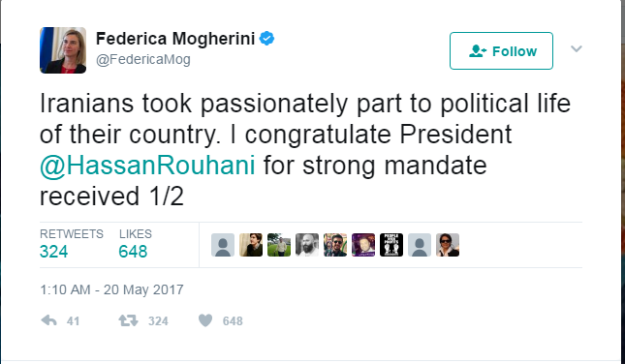Click the first default gray liker avatar
The width and height of the screenshot is (625, 364).
point(223,245)
